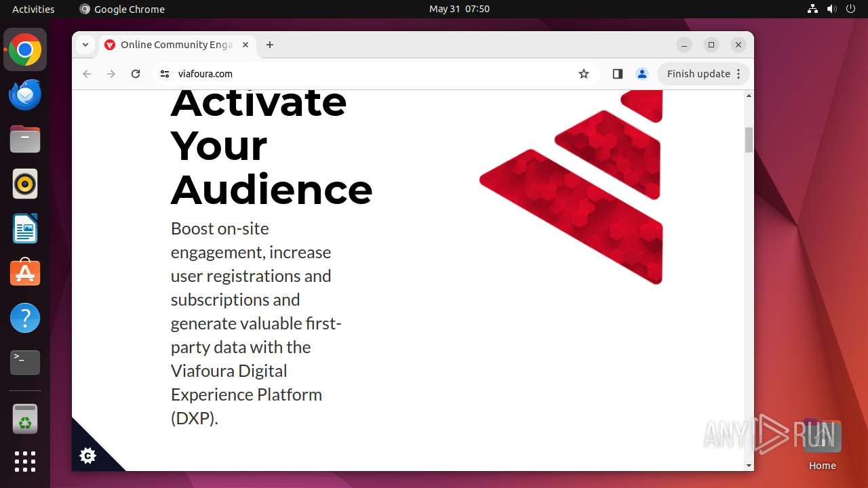Open LibreOffice Writer from dock

tap(25, 228)
